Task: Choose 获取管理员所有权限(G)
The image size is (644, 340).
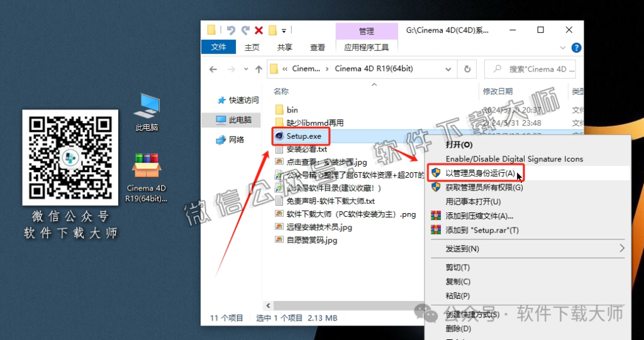Action: pyautogui.click(x=484, y=188)
